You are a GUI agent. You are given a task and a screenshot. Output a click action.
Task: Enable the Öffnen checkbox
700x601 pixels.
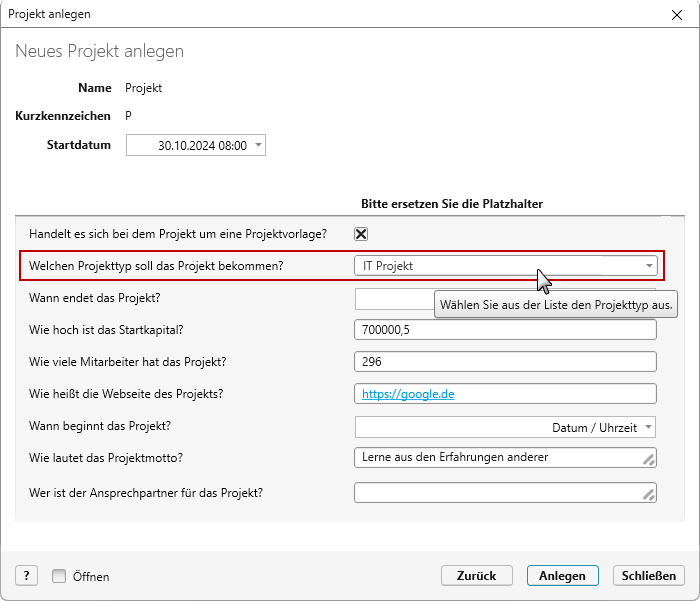(x=59, y=576)
